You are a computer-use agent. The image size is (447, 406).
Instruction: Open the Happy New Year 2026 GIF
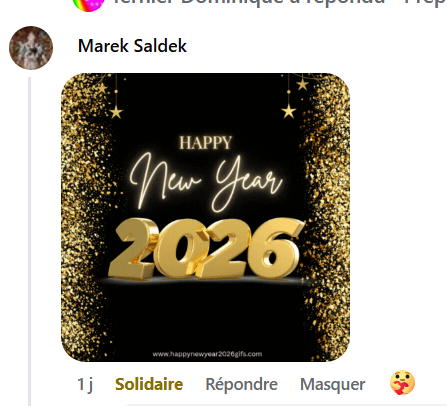[x=205, y=217]
